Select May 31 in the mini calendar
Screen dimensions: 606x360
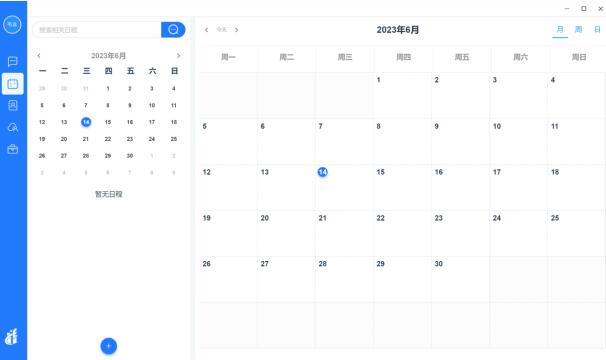click(x=86, y=89)
